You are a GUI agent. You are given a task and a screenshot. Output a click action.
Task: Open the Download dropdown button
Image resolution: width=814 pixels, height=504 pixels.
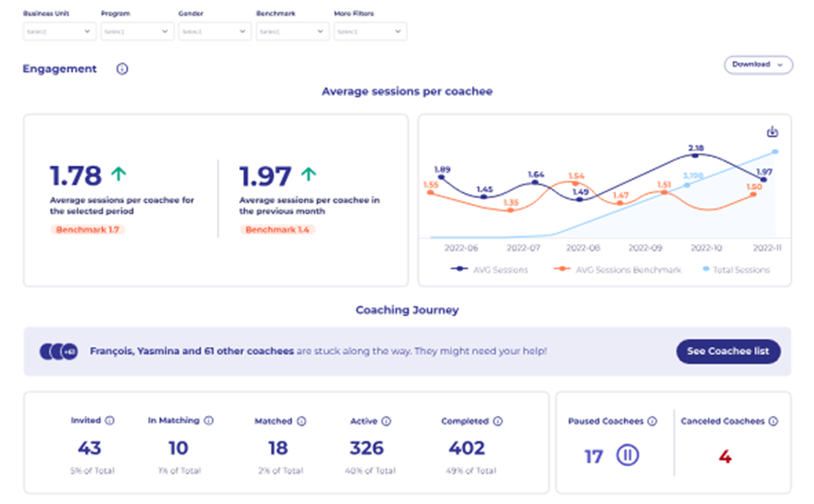tap(758, 65)
